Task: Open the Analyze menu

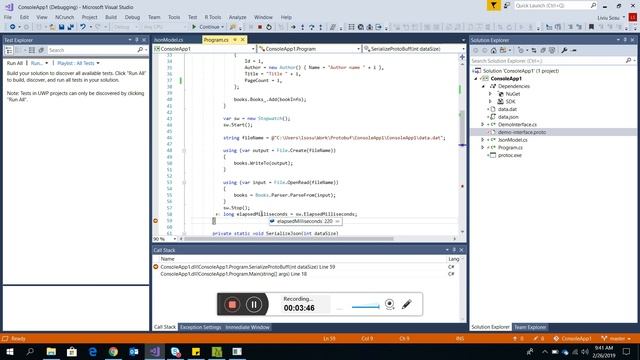Action: [238, 17]
